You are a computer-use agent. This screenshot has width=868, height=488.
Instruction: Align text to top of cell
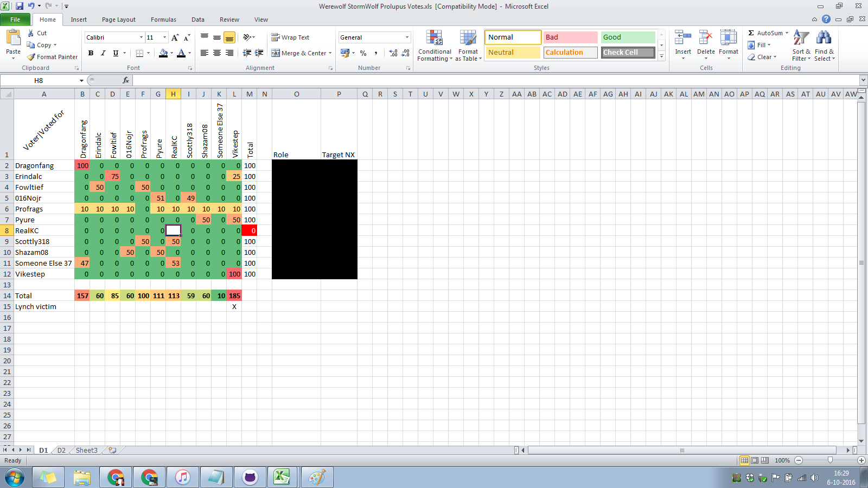tap(205, 37)
